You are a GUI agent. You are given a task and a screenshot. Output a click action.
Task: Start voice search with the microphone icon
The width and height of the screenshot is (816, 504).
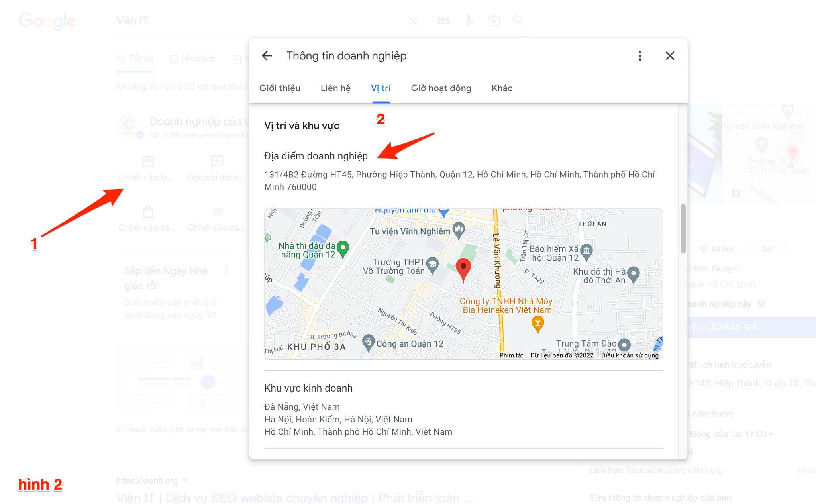pyautogui.click(x=469, y=20)
